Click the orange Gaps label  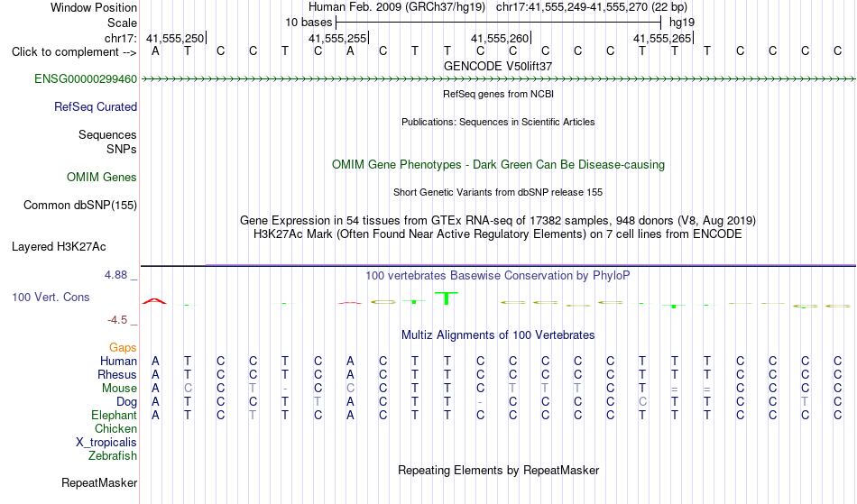(123, 348)
